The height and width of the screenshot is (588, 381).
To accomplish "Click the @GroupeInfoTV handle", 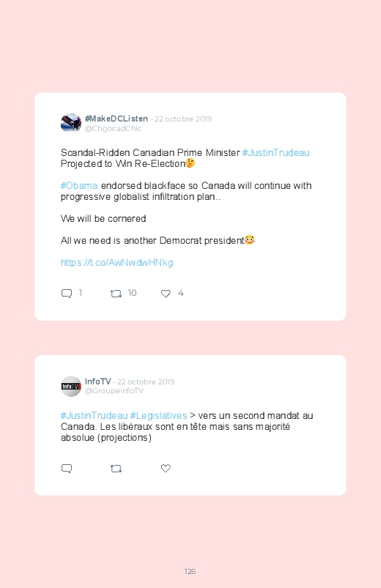I will click(x=114, y=391).
